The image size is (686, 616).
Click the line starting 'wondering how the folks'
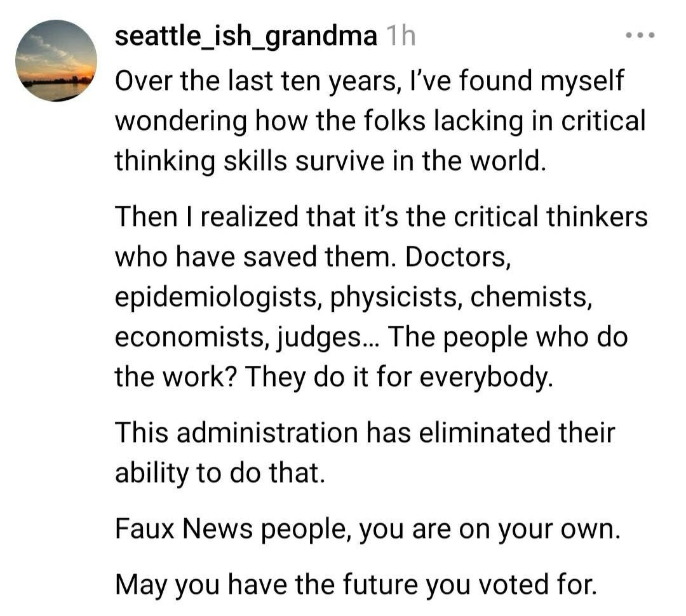click(x=380, y=121)
